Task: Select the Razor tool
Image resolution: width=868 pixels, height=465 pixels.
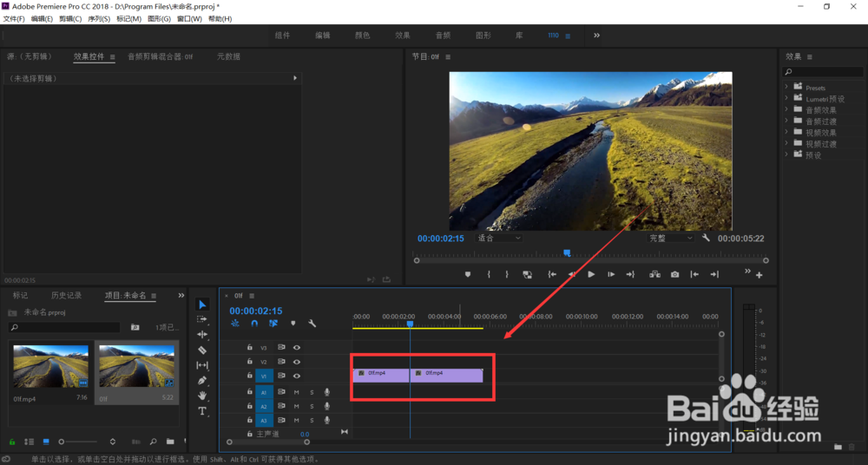Action: (202, 350)
